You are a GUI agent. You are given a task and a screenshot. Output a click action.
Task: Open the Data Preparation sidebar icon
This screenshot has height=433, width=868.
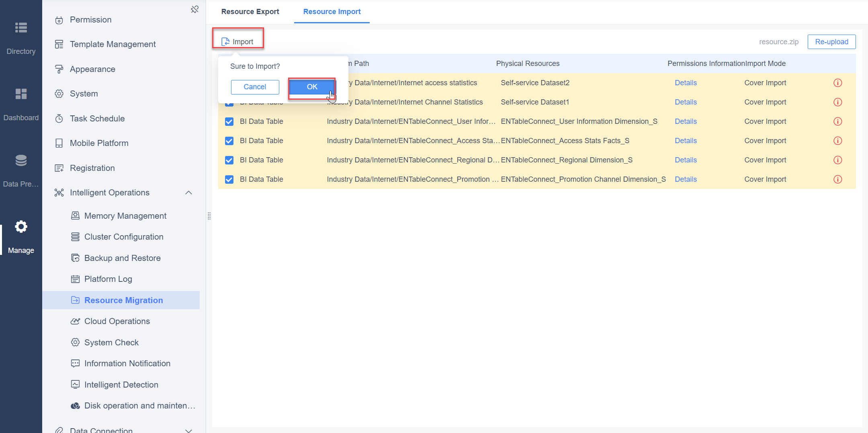point(21,160)
